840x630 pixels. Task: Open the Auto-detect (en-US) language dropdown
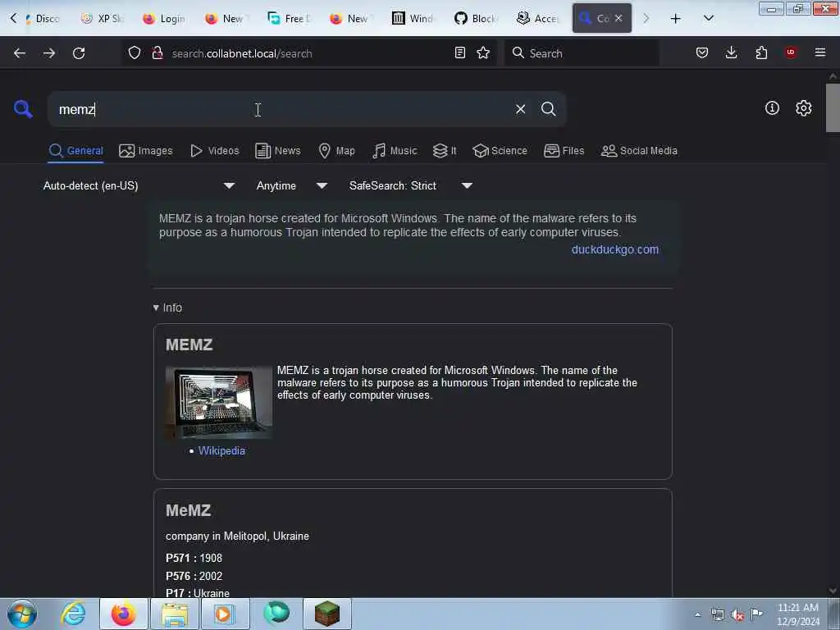point(139,186)
